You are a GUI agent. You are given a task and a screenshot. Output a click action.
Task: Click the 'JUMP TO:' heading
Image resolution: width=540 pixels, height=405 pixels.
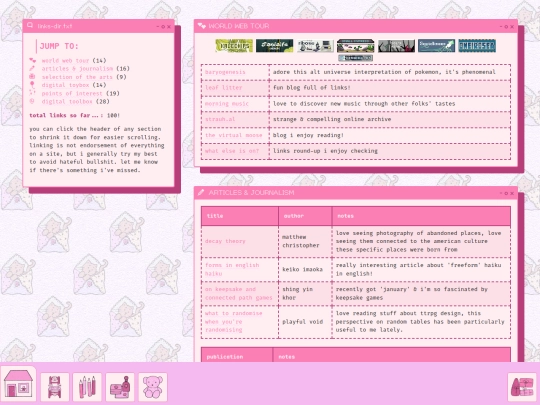coord(59,46)
